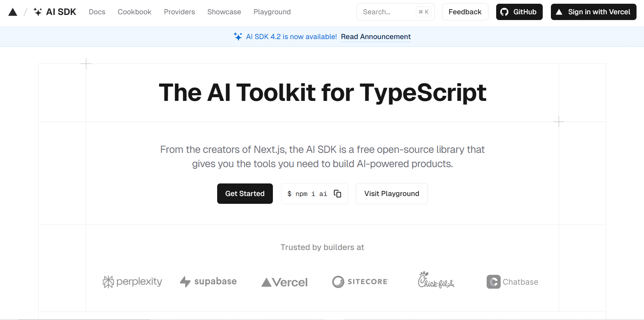Copy the npm install command
The image size is (644, 320).
(x=337, y=194)
